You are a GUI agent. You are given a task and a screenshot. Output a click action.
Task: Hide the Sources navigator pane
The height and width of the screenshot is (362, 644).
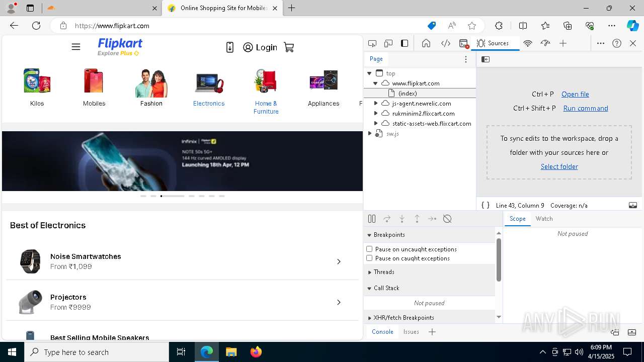pyautogui.click(x=486, y=59)
